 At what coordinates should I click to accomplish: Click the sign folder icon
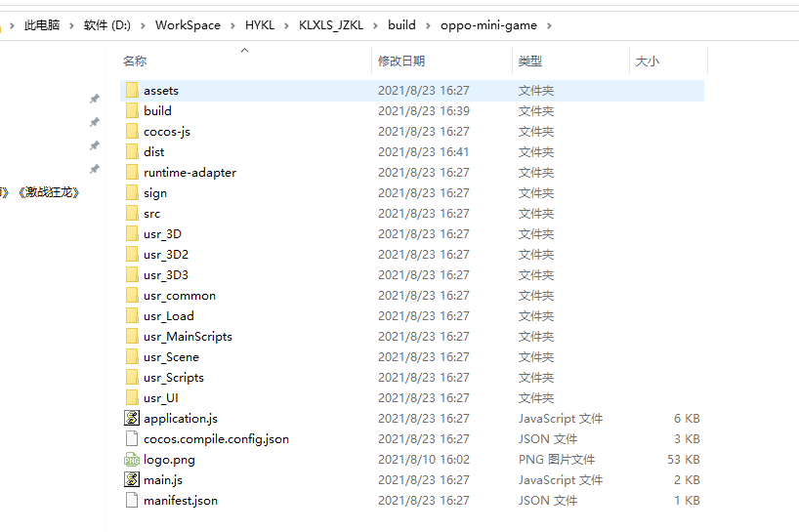(132, 192)
